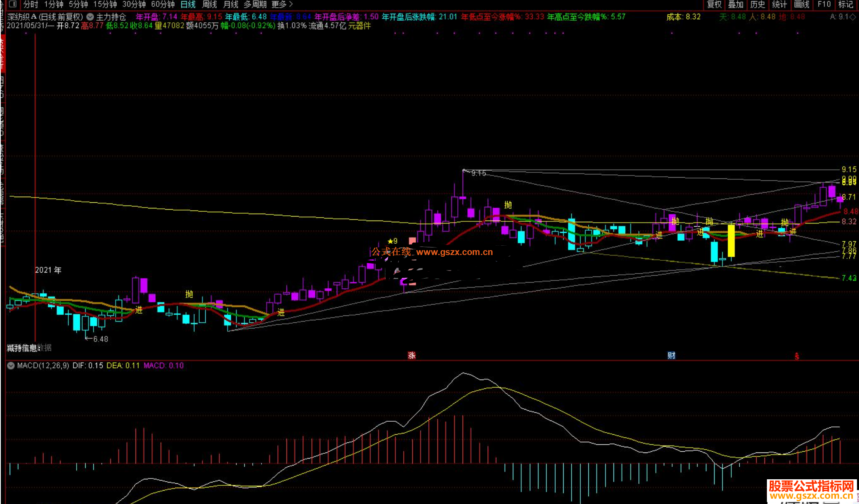Open the 多周期 multi-period view
This screenshot has width=859, height=504.
pos(255,4)
